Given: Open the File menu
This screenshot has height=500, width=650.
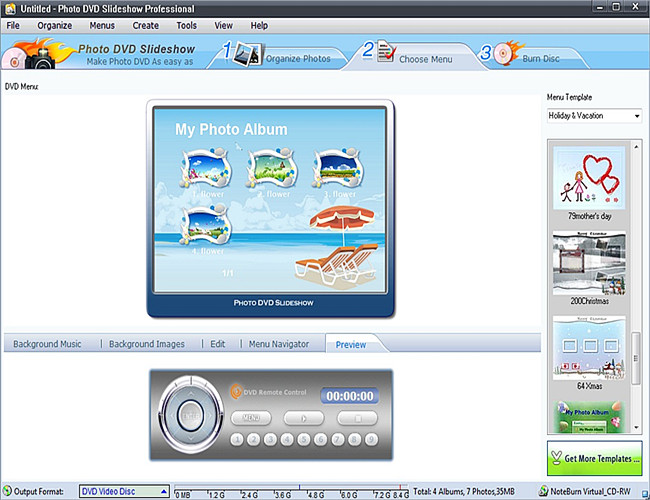Looking at the screenshot, I should pos(13,26).
